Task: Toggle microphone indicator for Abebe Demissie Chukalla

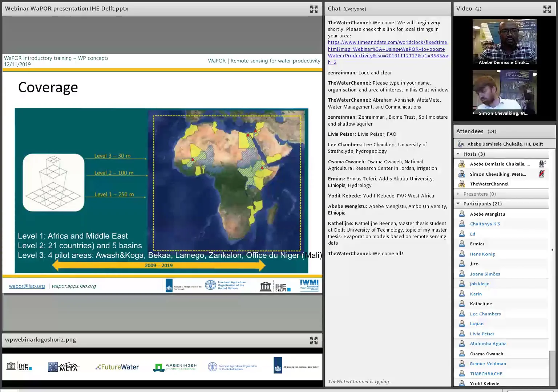Action: [x=542, y=164]
